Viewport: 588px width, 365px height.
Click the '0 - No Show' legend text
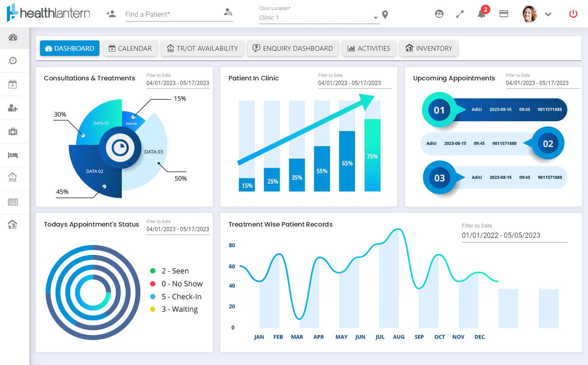(x=182, y=284)
